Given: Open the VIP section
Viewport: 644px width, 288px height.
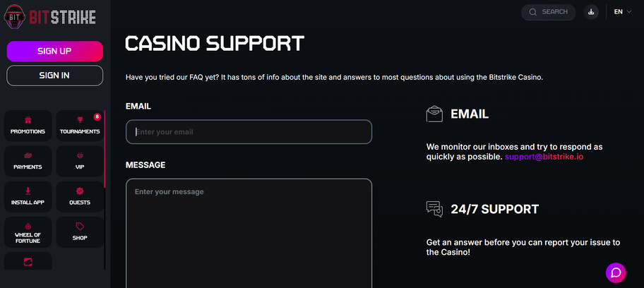Looking at the screenshot, I should [x=80, y=161].
